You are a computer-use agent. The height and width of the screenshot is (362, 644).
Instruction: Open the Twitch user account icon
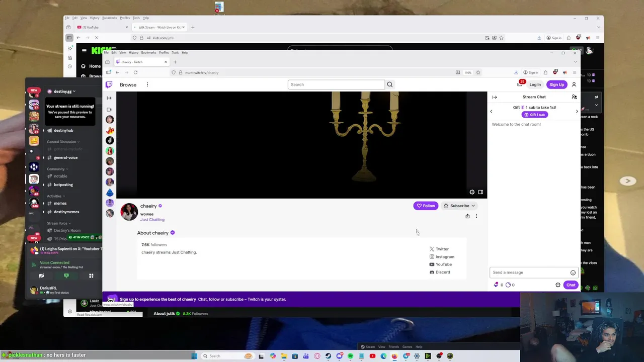point(574,84)
